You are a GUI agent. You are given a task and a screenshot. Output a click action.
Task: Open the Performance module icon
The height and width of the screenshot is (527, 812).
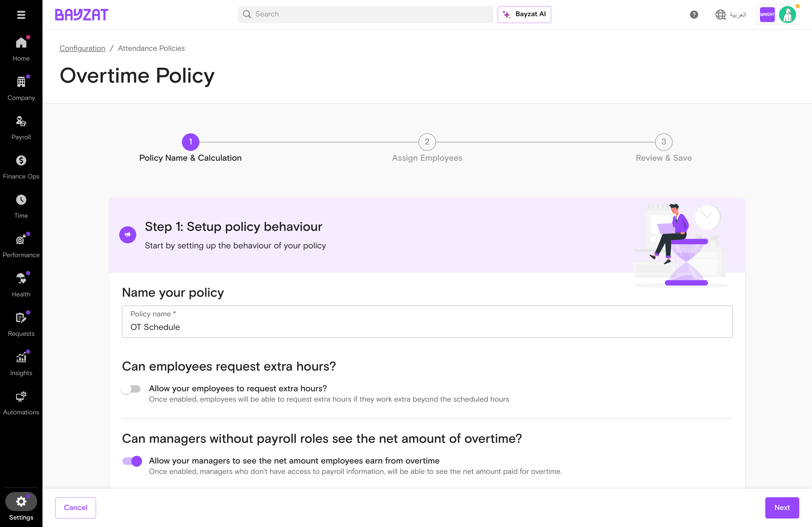(21, 239)
